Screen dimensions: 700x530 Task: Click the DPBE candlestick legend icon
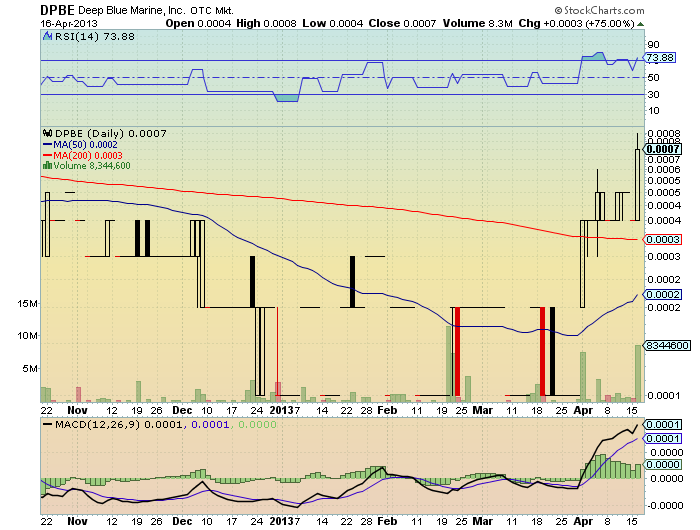47,133
